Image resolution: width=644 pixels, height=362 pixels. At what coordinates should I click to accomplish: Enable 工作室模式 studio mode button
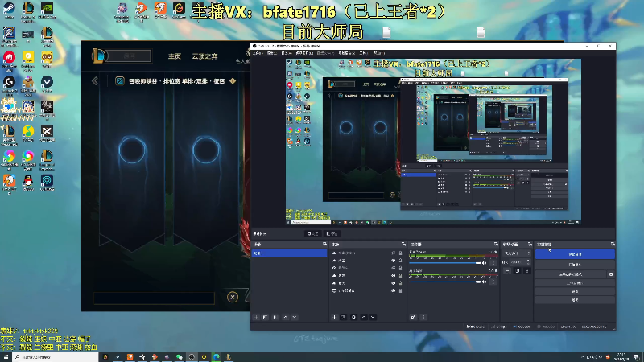coord(575,283)
